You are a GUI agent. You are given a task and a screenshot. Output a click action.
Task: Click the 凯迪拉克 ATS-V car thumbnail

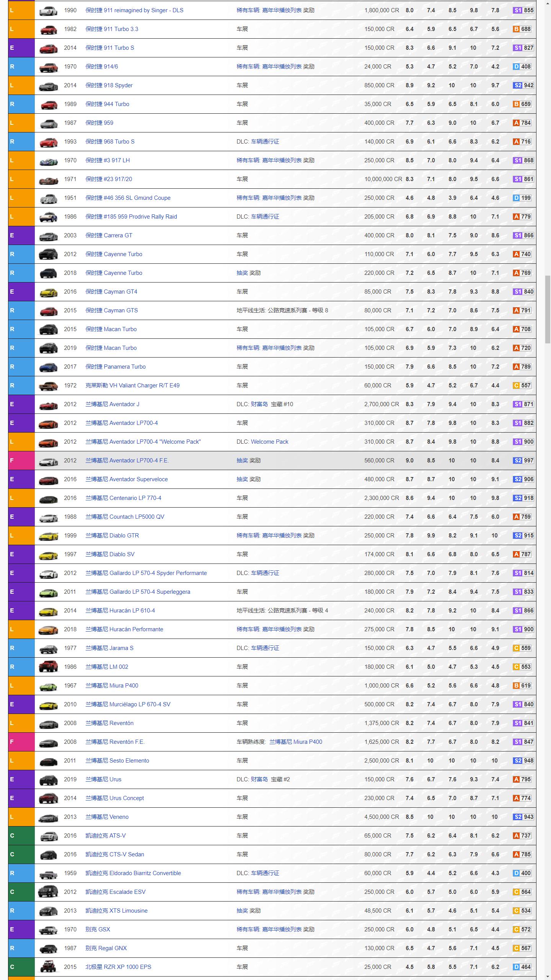49,836
